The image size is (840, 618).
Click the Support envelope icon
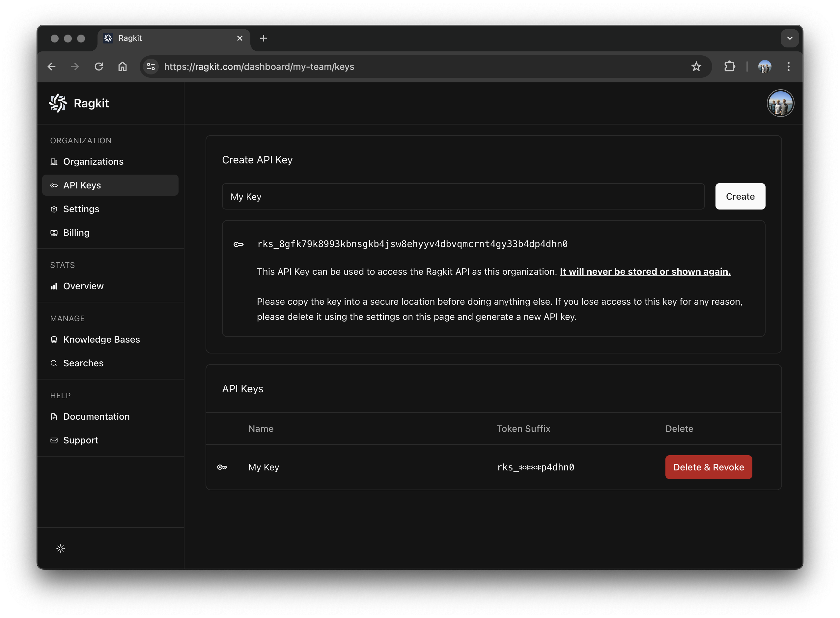tap(54, 440)
